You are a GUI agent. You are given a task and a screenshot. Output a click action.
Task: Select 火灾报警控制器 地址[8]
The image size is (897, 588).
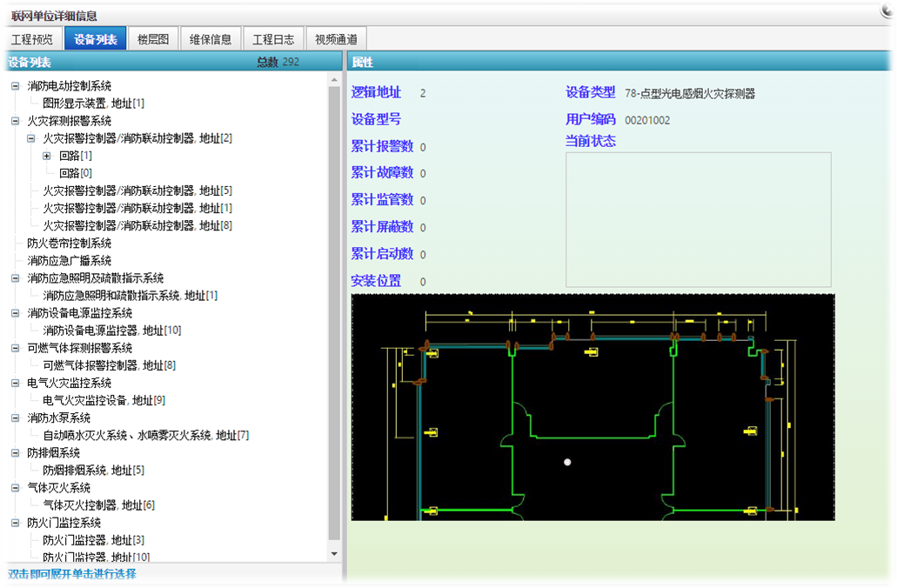[137, 225]
